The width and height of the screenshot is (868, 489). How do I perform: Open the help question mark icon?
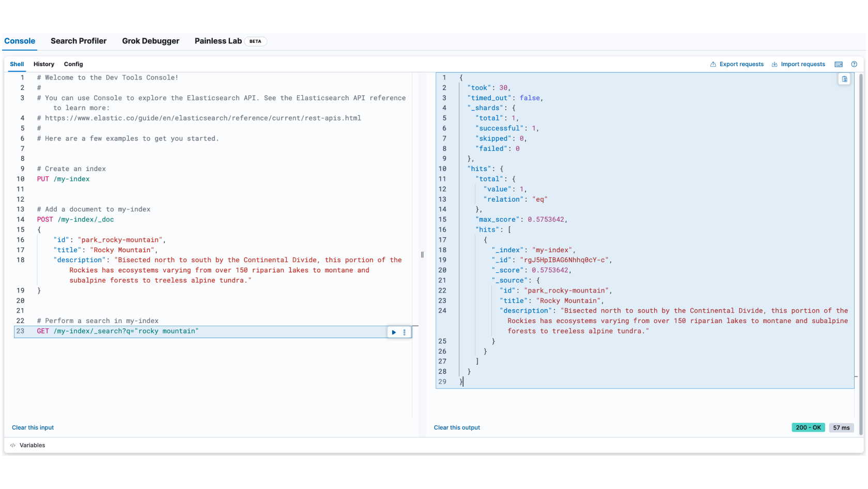[x=854, y=65]
